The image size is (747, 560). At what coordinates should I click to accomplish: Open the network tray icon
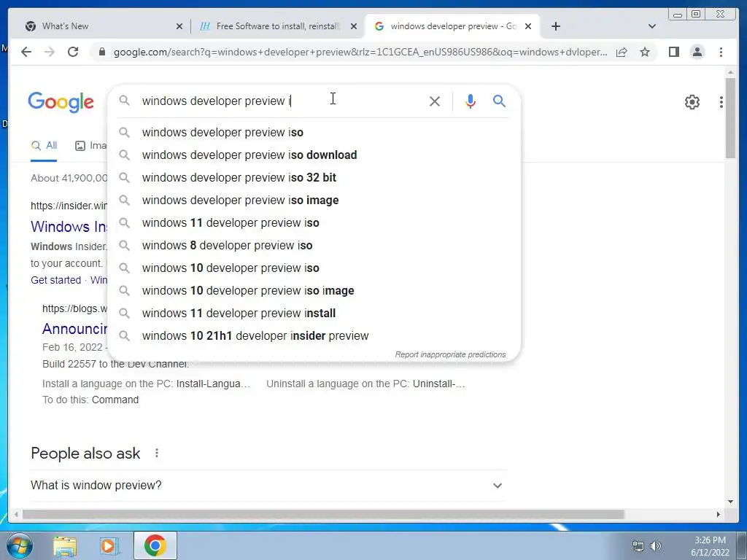pos(638,546)
